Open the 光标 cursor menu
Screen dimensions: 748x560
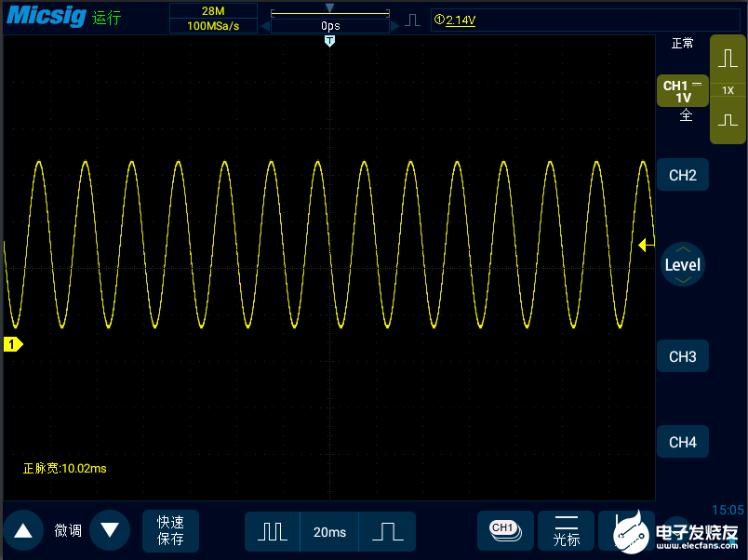(567, 530)
